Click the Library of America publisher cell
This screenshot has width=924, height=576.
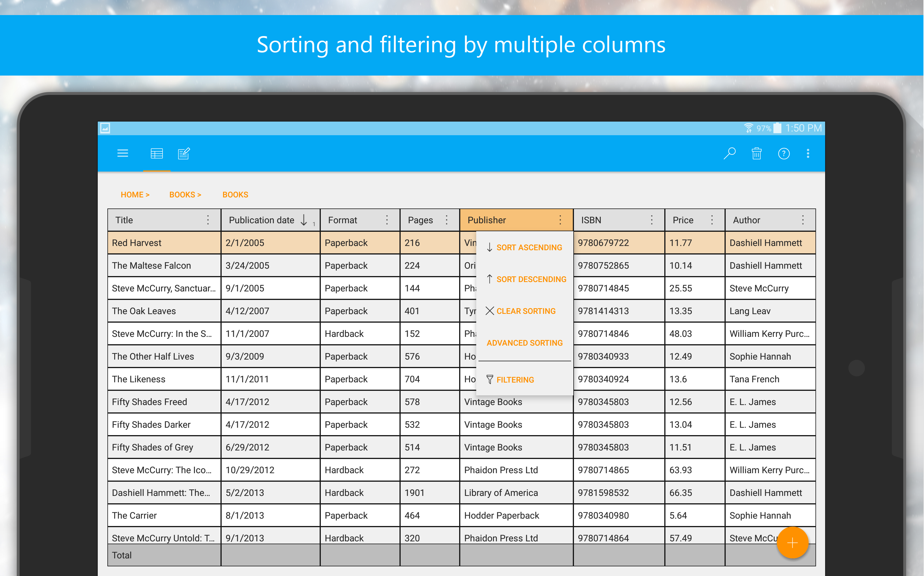pyautogui.click(x=516, y=492)
